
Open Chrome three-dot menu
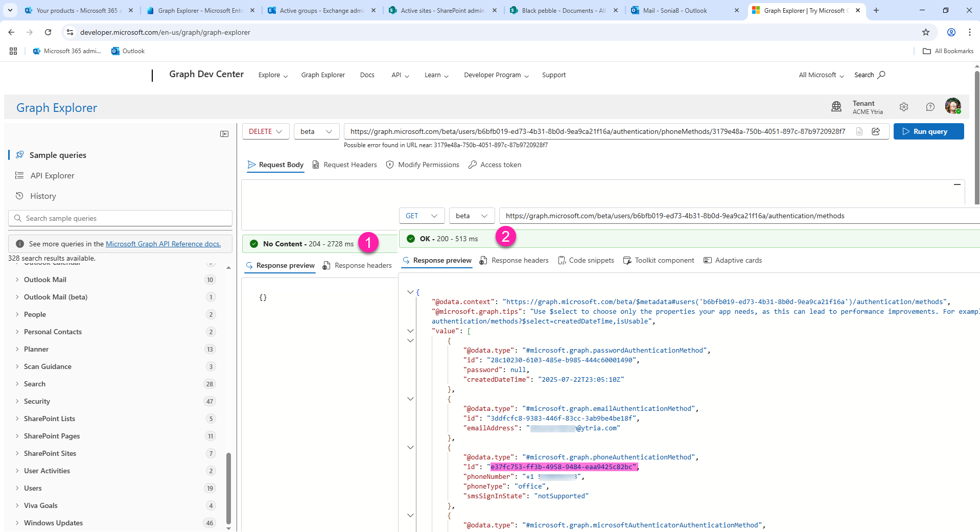(x=970, y=32)
